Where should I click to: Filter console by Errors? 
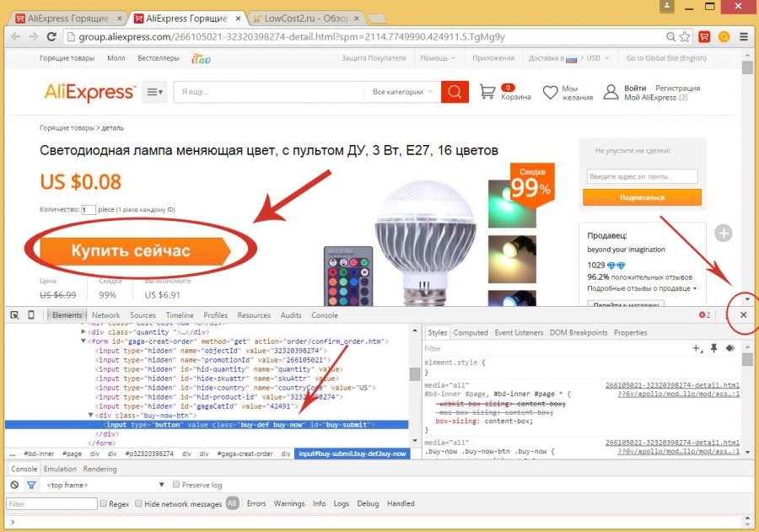tap(256, 503)
